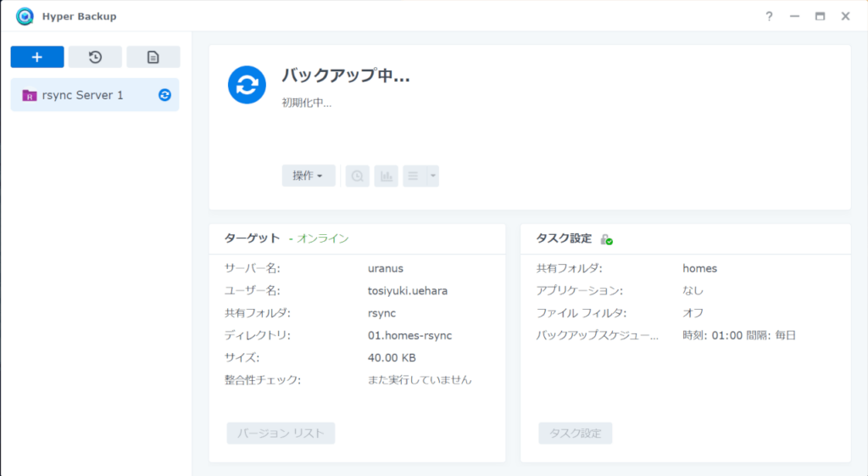Click the バージョン リスト button
This screenshot has width=868, height=476.
tap(281, 434)
